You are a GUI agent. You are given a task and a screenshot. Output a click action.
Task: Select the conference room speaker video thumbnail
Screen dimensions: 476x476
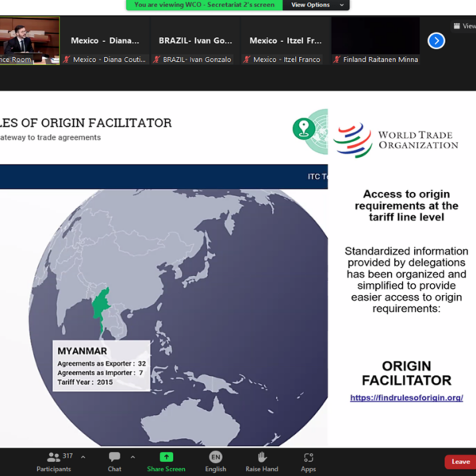coord(30,40)
